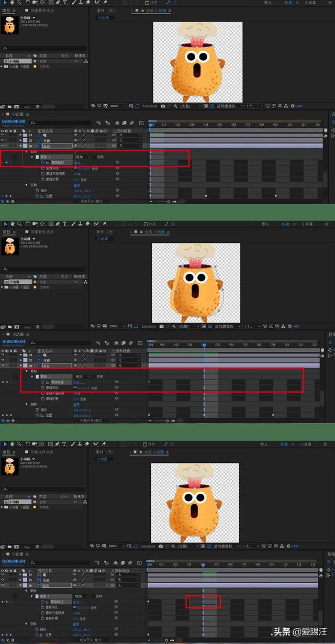This screenshot has height=644, width=335.
Task: Select the Pen tool in middle screenshot toolbar
Action: pos(58,224)
